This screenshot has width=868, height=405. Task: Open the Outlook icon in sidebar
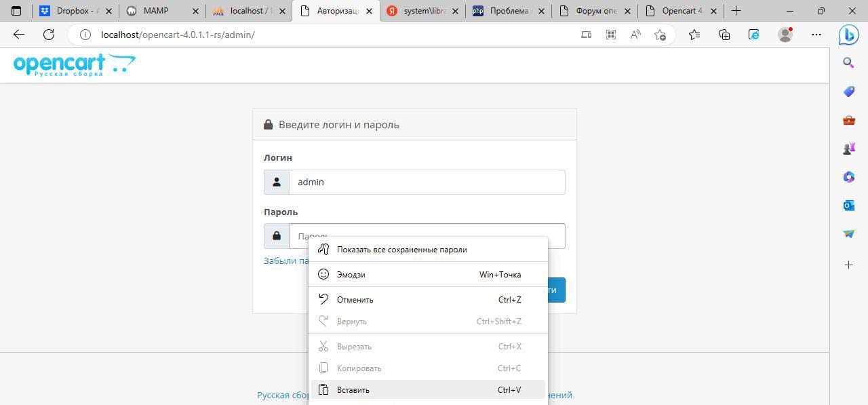[848, 205]
